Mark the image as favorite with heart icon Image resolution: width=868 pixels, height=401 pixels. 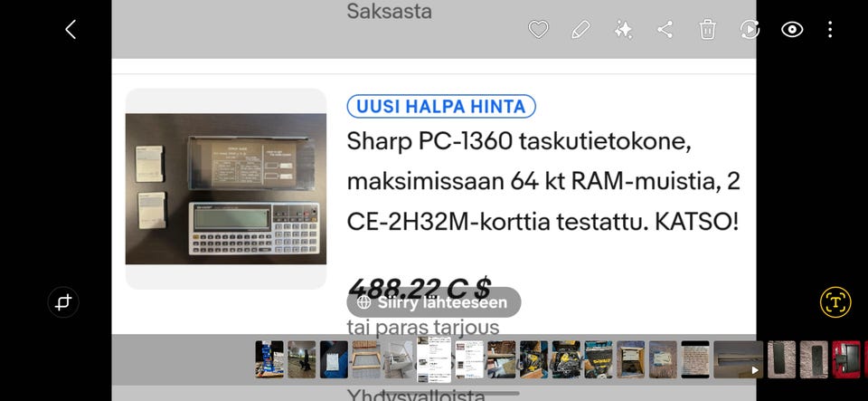(538, 29)
